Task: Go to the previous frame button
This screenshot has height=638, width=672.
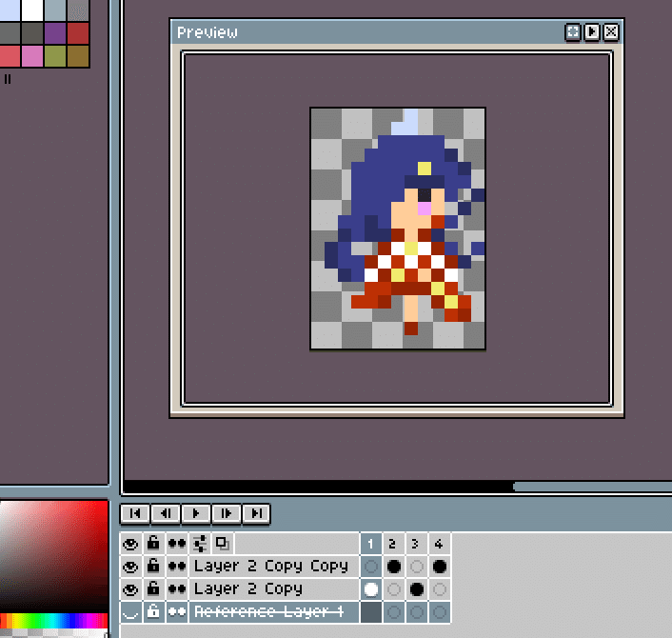Action: click(x=166, y=513)
